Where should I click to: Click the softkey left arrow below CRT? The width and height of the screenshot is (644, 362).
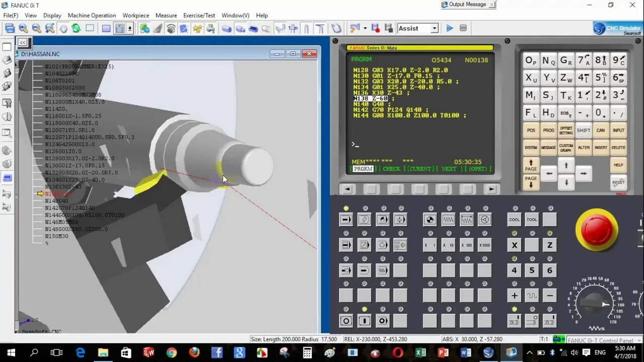click(x=346, y=190)
